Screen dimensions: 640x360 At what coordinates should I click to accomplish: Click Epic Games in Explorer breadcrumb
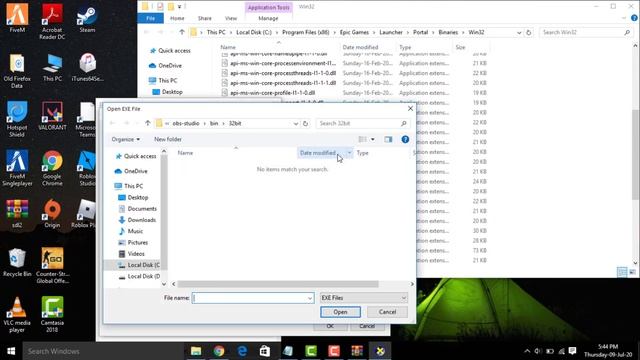(x=354, y=32)
